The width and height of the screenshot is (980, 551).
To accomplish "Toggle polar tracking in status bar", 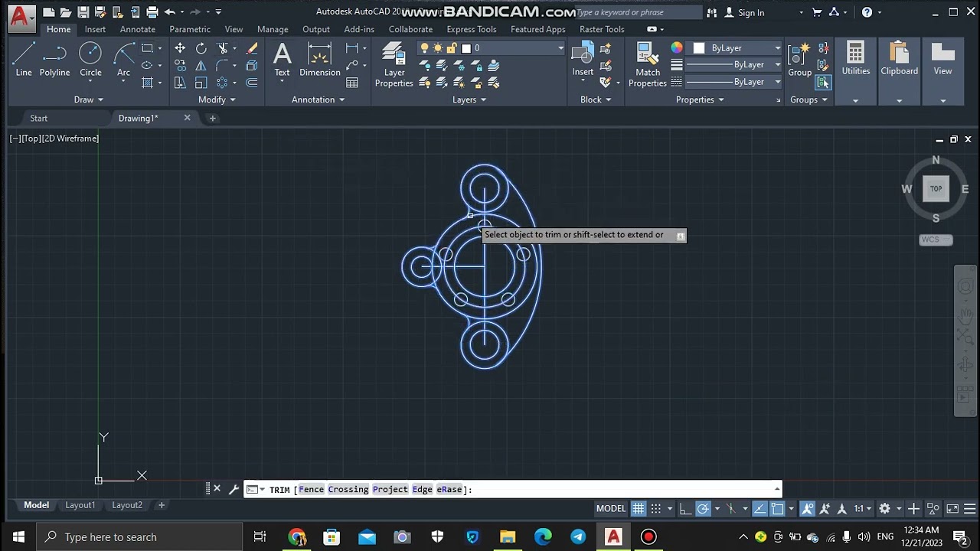I will (x=703, y=508).
